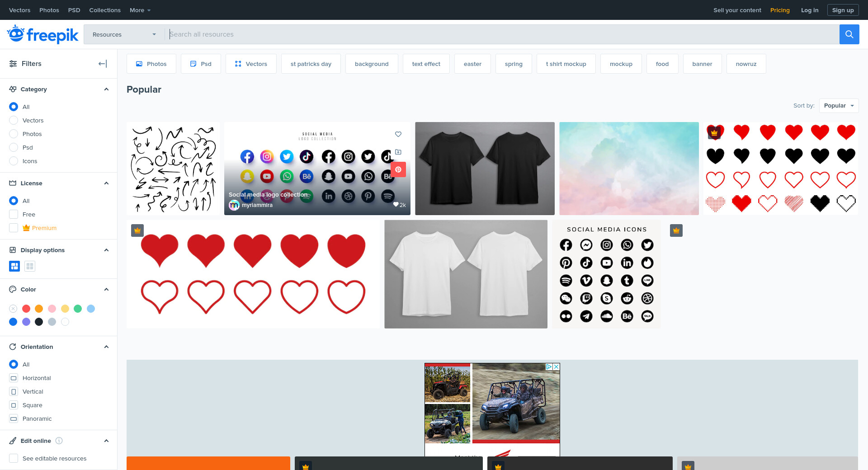Open the Resources search type dropdown
Image resolution: width=868 pixels, height=470 pixels.
[124, 34]
